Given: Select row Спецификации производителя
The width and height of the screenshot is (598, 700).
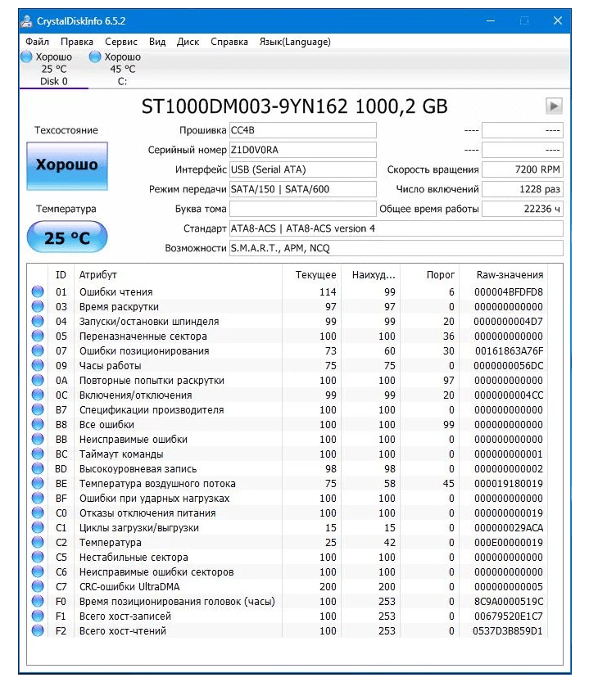Looking at the screenshot, I should (x=288, y=410).
